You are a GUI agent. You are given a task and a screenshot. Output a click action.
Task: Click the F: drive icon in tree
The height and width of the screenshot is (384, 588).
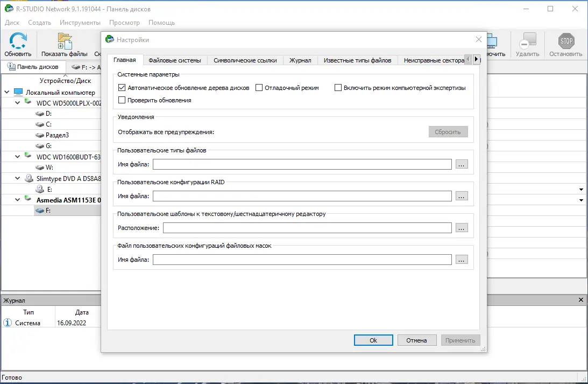tap(39, 211)
